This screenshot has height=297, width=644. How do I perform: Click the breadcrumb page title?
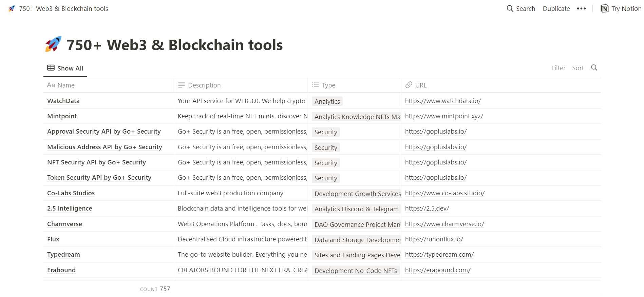[63, 8]
